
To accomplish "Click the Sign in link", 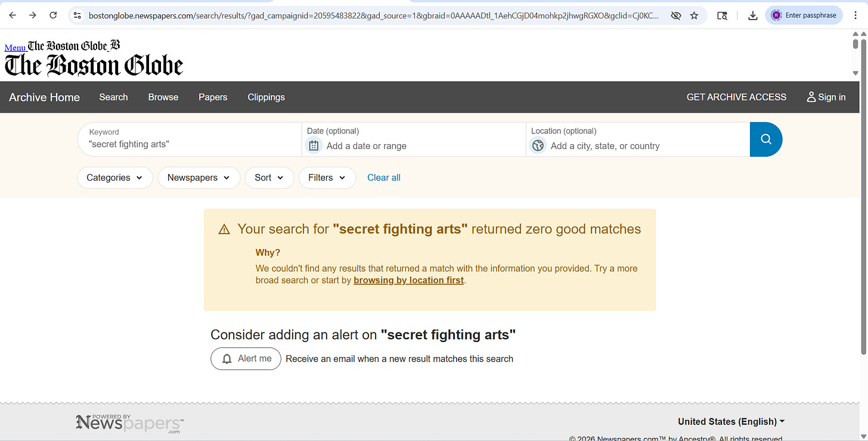I will click(x=826, y=97).
